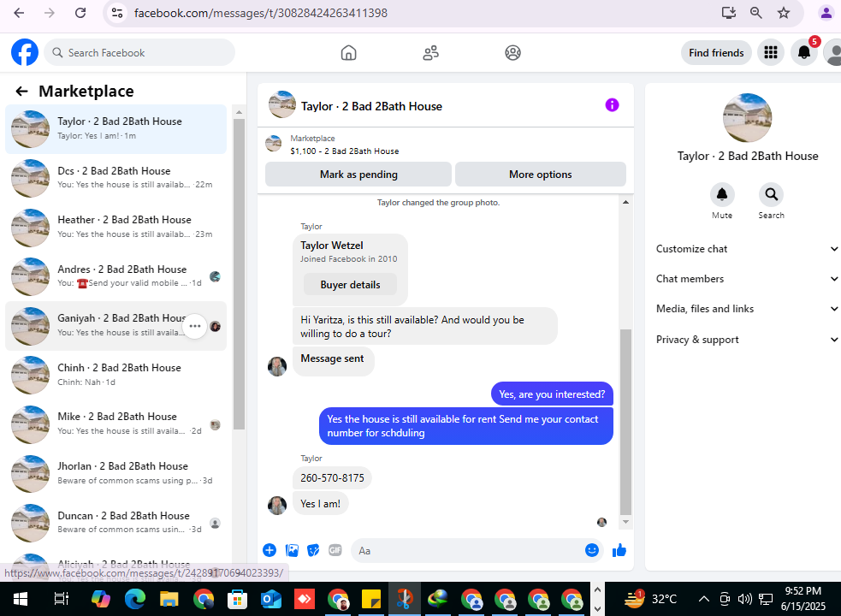The width and height of the screenshot is (841, 616).
Task: Open Chinh conversation in list
Action: [x=115, y=375]
